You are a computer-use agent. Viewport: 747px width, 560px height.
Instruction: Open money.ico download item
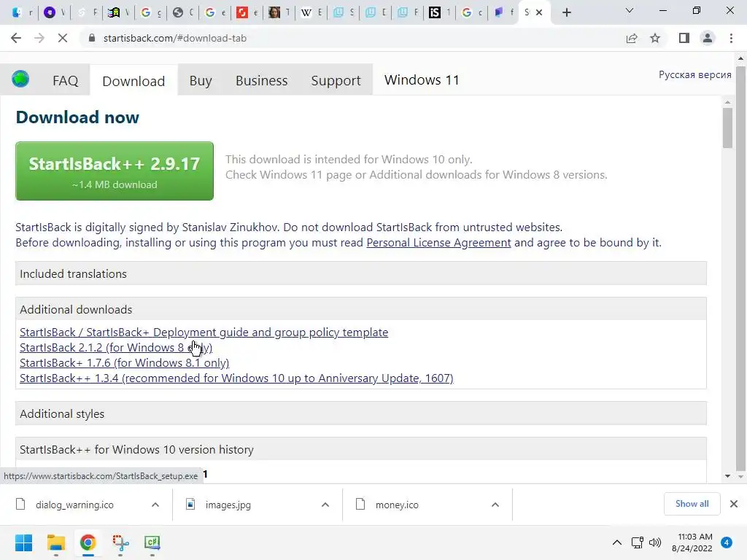pyautogui.click(x=397, y=505)
